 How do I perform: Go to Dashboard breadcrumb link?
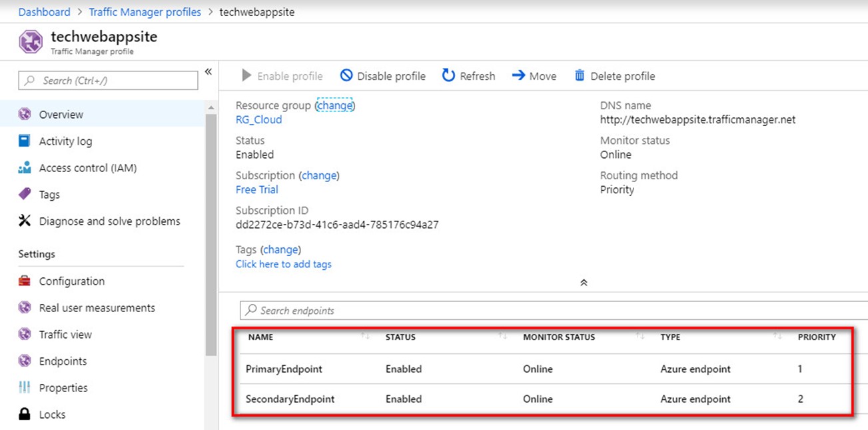[x=44, y=12]
